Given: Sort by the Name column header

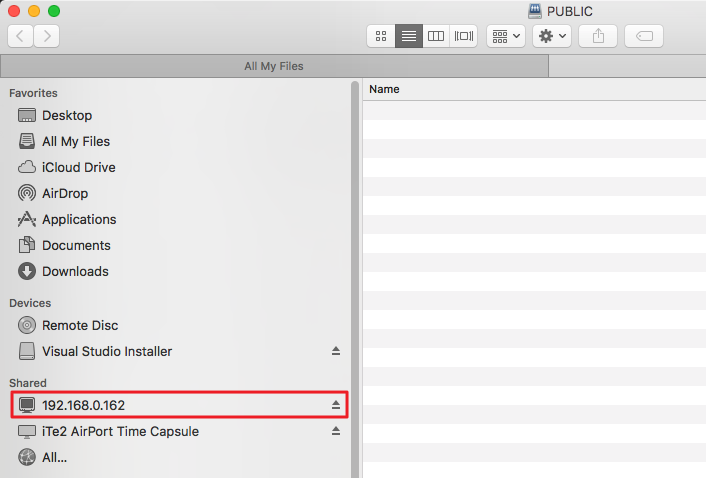Looking at the screenshot, I should point(384,89).
